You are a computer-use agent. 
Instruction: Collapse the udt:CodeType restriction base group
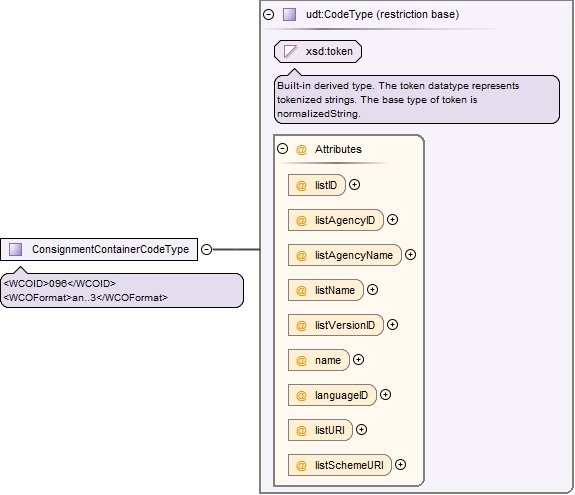(269, 15)
